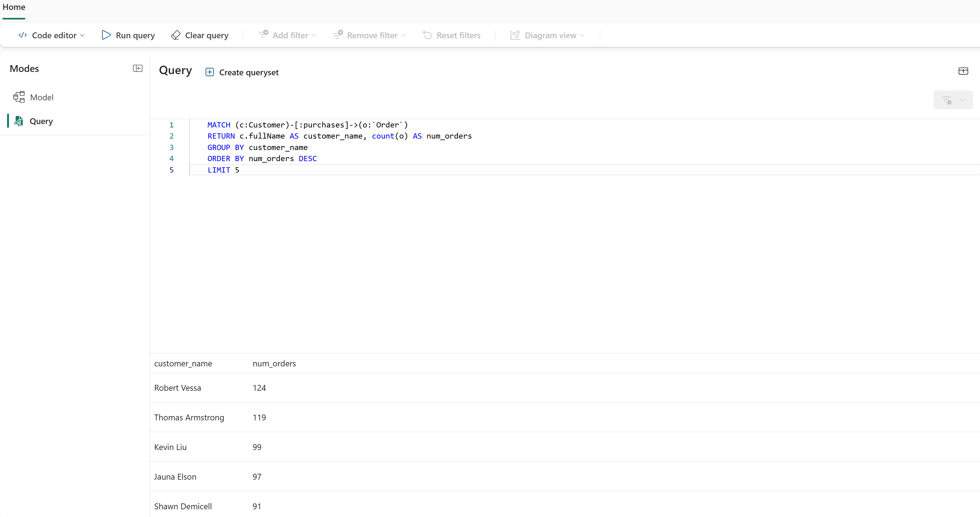Select the Robert Vessa result row

click(x=178, y=388)
